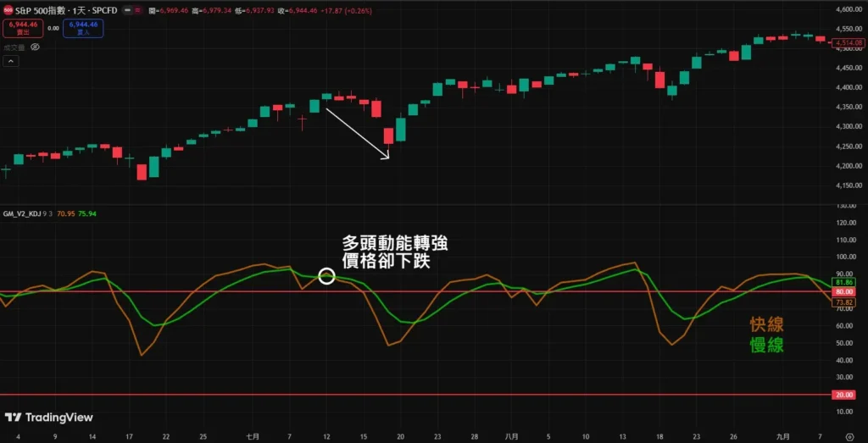Viewport: 868px width, 443px height.
Task: Click the 九月 date label on time axis
Action: point(782,436)
